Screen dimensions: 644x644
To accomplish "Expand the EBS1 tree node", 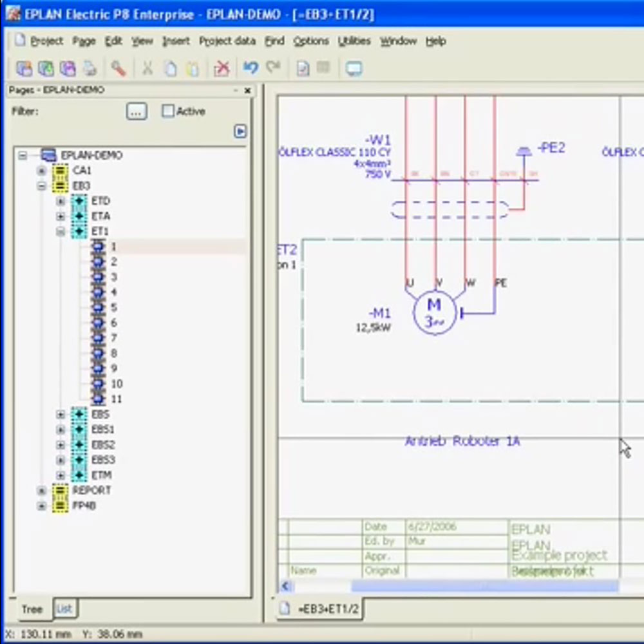I will tap(61, 430).
